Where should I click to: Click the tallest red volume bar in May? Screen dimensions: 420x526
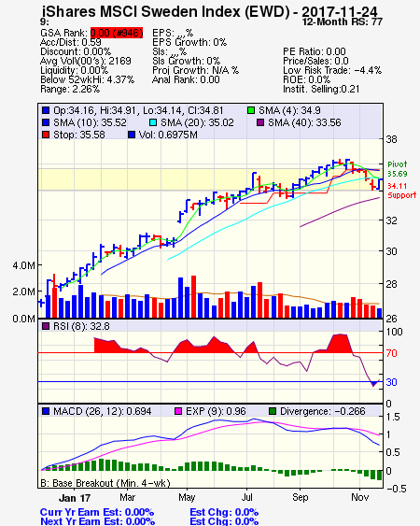193,296
